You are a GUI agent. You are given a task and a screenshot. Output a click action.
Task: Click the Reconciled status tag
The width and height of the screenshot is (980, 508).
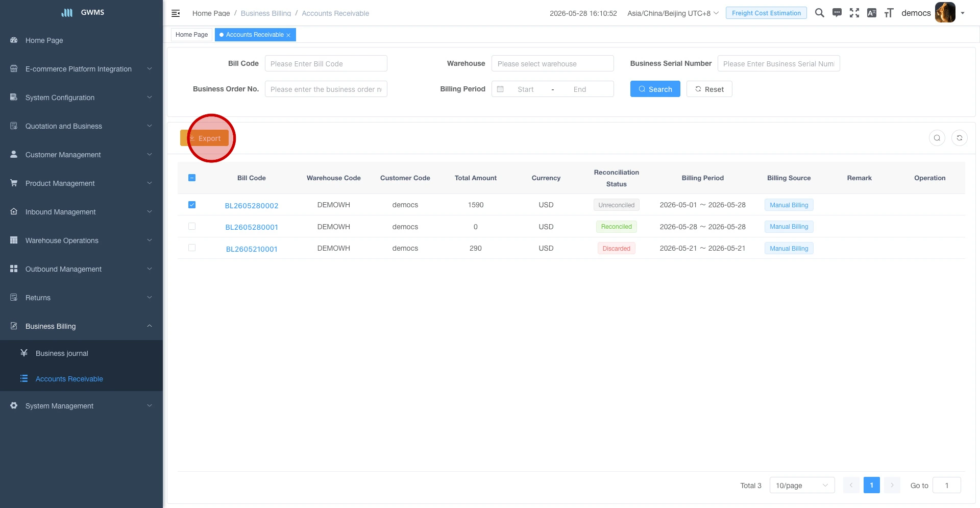point(617,226)
